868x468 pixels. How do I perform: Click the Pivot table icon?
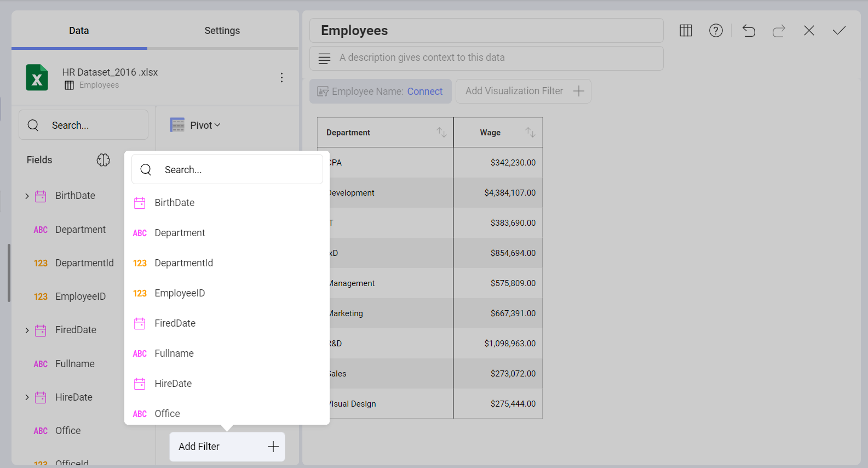(177, 125)
